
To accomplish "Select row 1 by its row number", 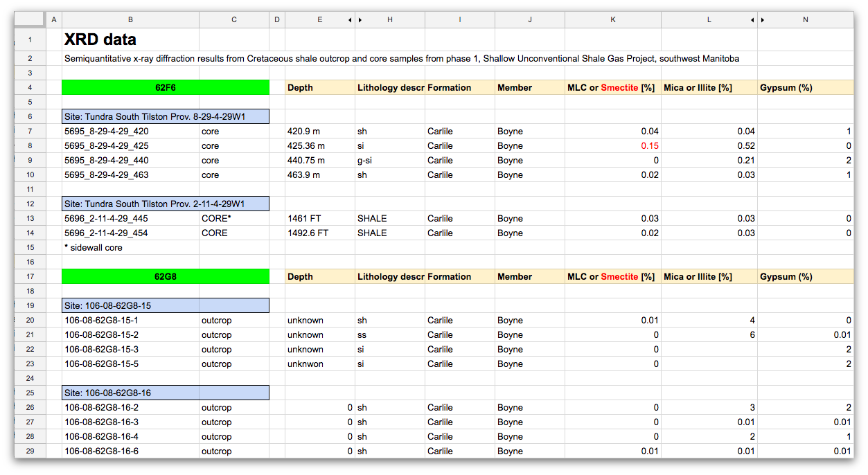I will pyautogui.click(x=30, y=40).
